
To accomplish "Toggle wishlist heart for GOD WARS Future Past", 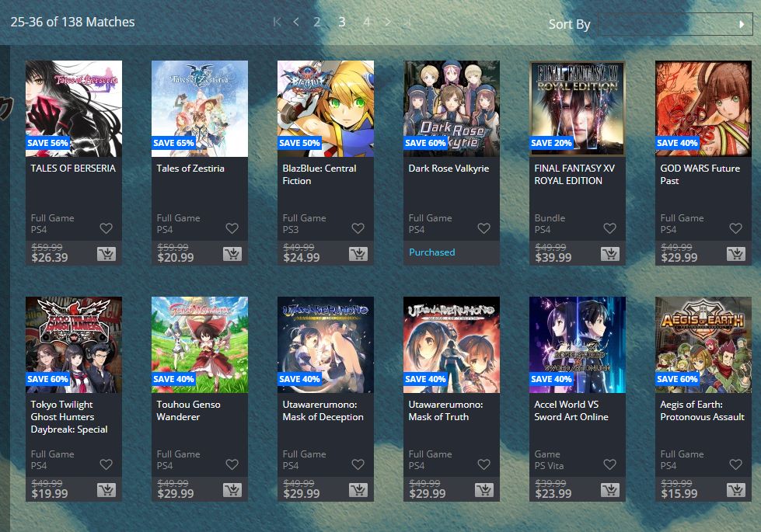I will point(736,228).
